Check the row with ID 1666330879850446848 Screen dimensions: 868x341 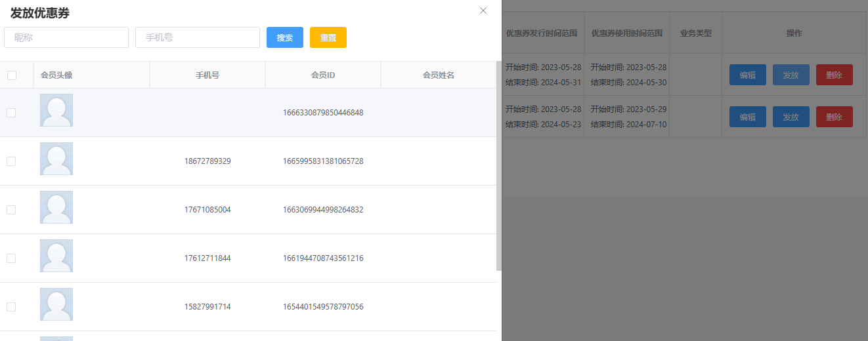11,113
